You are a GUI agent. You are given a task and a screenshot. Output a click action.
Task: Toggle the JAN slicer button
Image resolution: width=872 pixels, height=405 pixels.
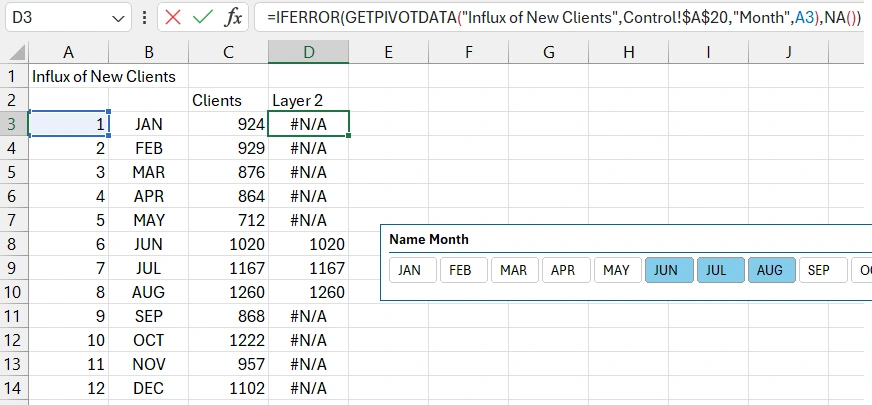pos(410,270)
